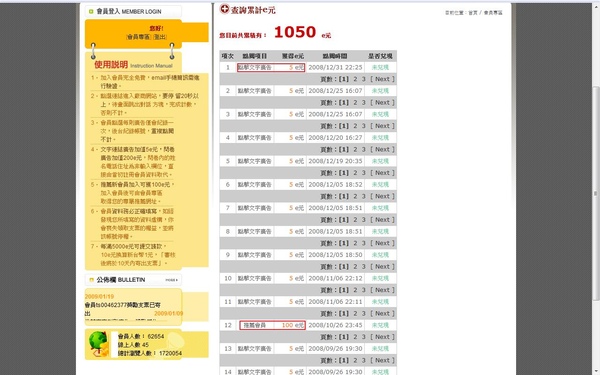Viewport: 600px width, 375px height.
Task: Click the date 2008/11/06 22:12
Action: coord(335,278)
